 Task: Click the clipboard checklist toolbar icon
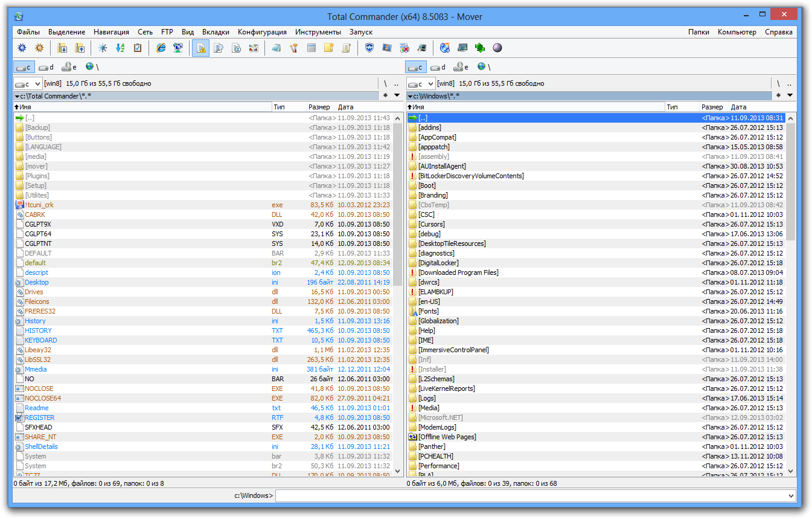tap(138, 48)
